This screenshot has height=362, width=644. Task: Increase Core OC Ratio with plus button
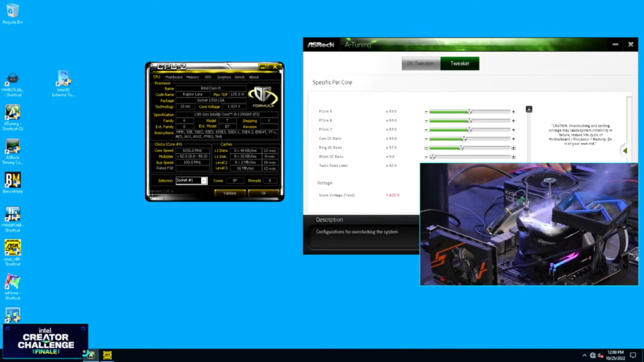pos(513,139)
